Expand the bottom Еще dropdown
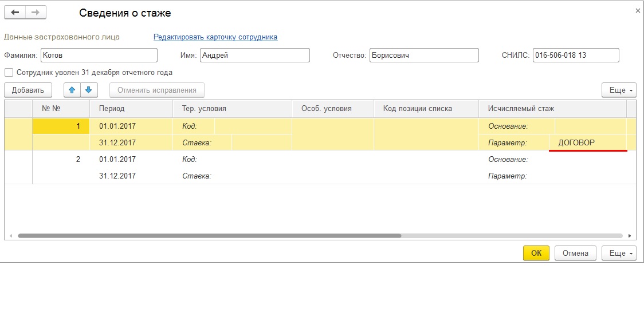Viewport: 644px width, 309px height. [618, 253]
